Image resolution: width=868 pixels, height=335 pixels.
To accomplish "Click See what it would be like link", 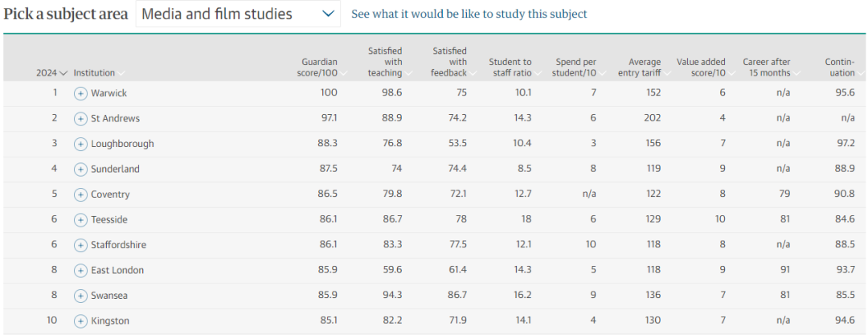I will 469,14.
